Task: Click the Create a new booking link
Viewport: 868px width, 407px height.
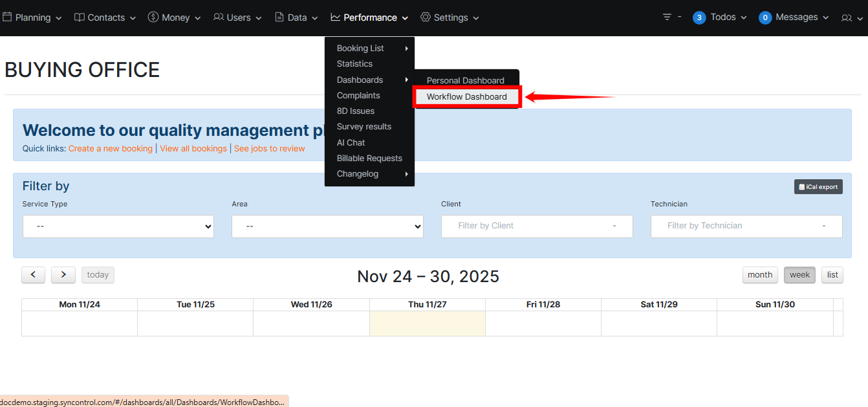Action: click(110, 149)
